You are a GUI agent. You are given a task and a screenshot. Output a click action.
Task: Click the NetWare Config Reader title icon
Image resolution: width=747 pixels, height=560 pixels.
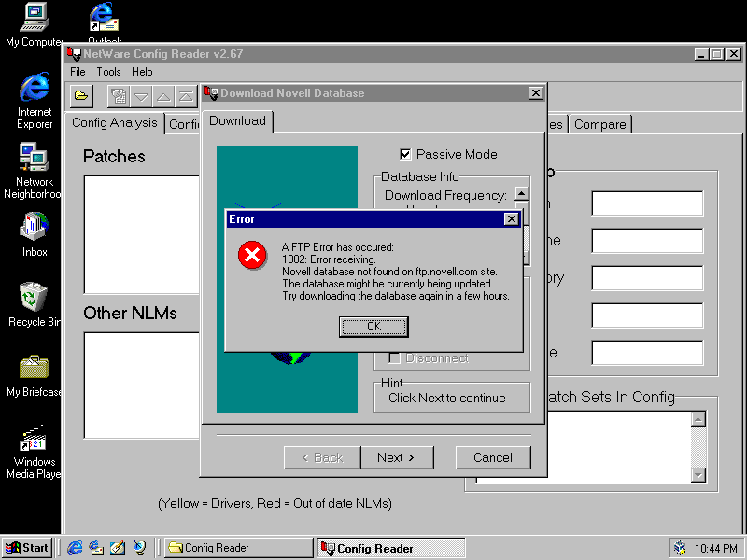[x=74, y=54]
